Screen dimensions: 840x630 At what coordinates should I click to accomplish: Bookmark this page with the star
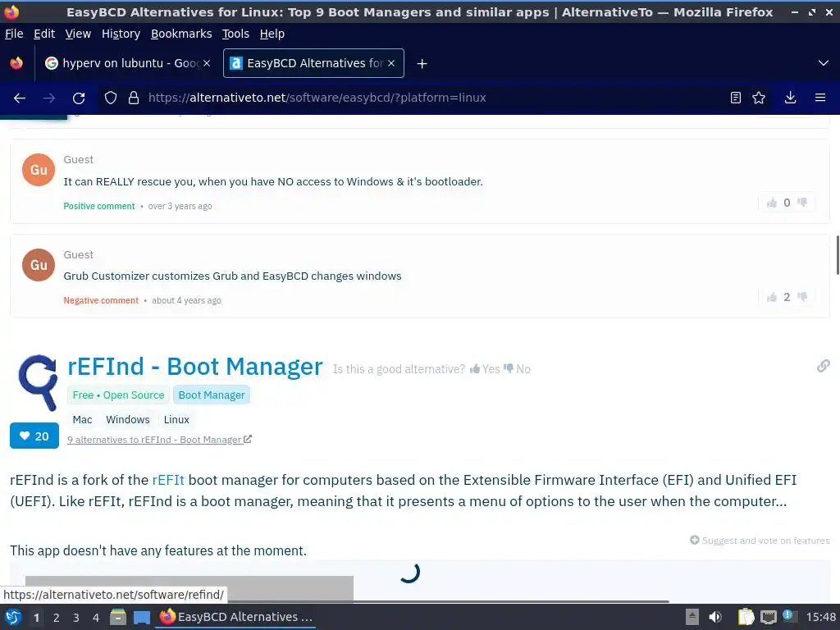[x=759, y=98]
